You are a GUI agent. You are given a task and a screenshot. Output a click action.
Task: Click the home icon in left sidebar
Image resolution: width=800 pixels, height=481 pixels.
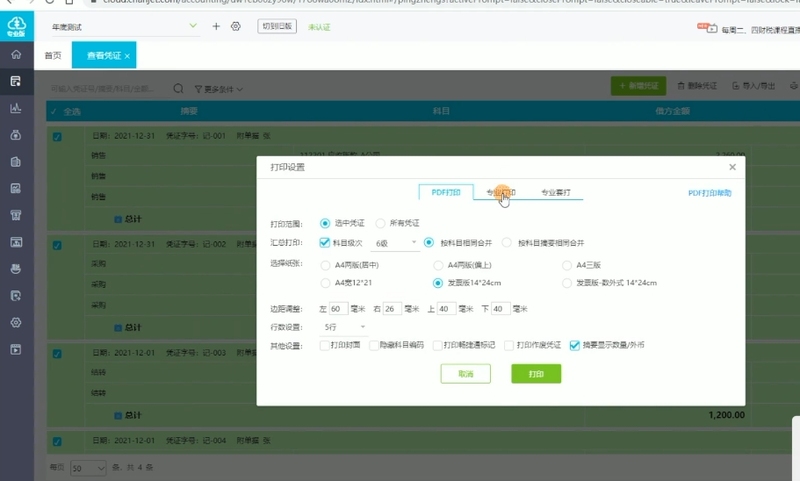pyautogui.click(x=15, y=54)
